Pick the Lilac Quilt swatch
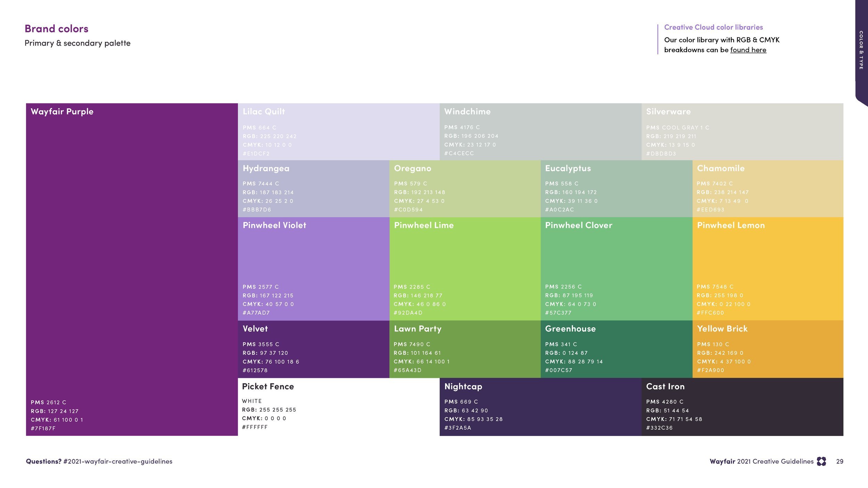Viewport: 868px width, 488px height. pyautogui.click(x=339, y=132)
